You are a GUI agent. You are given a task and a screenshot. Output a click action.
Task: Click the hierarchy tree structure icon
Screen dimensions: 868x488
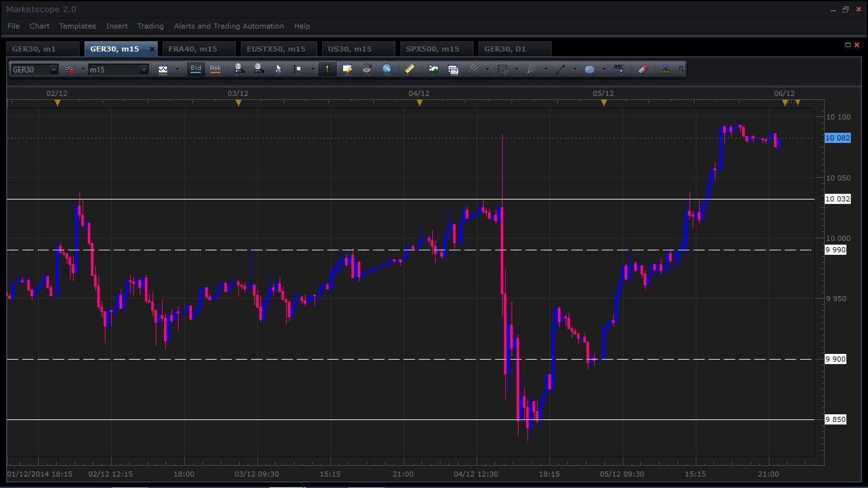[x=665, y=69]
